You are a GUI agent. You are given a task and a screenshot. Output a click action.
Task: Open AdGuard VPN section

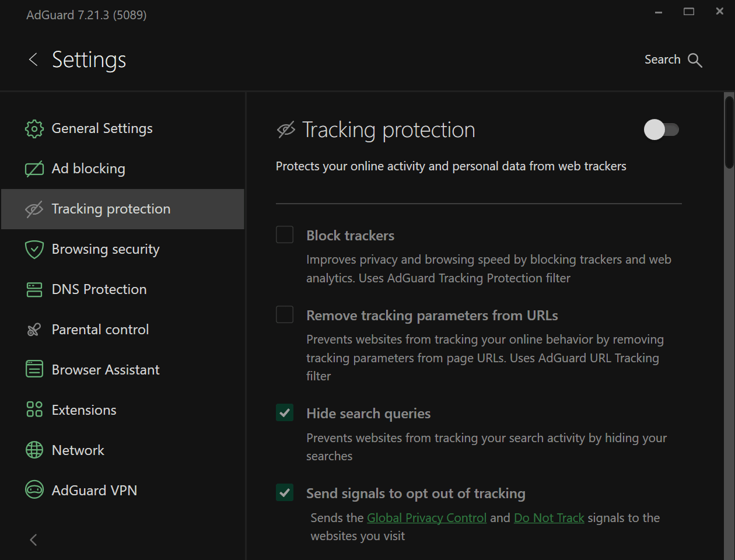123,491
